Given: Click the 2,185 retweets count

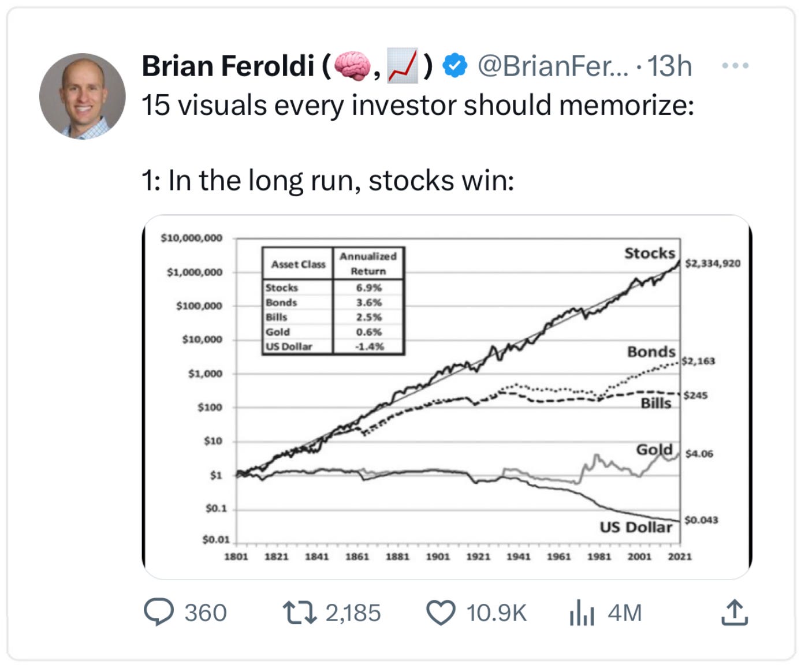Looking at the screenshot, I should click(x=353, y=613).
